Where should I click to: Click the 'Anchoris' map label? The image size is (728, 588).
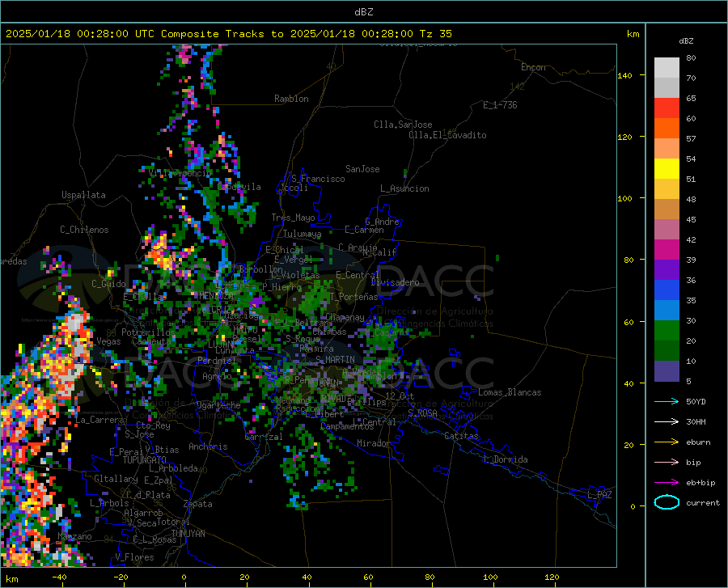pyautogui.click(x=208, y=446)
